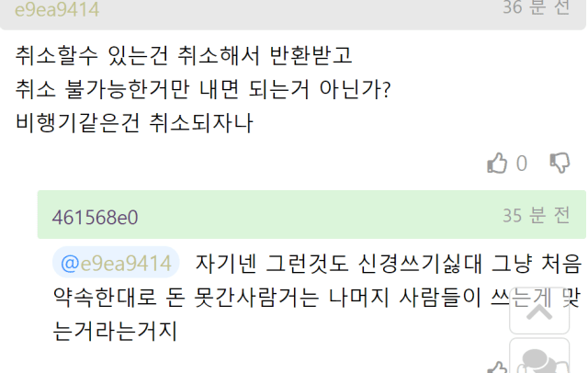This screenshot has height=373, width=588.
Task: Like the comment by e9ea9414
Action: pyautogui.click(x=497, y=164)
